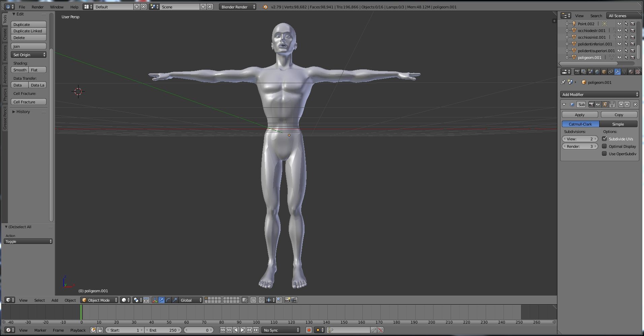Click the View subdivisions value field
The width and height of the screenshot is (644, 336).
[x=580, y=139]
